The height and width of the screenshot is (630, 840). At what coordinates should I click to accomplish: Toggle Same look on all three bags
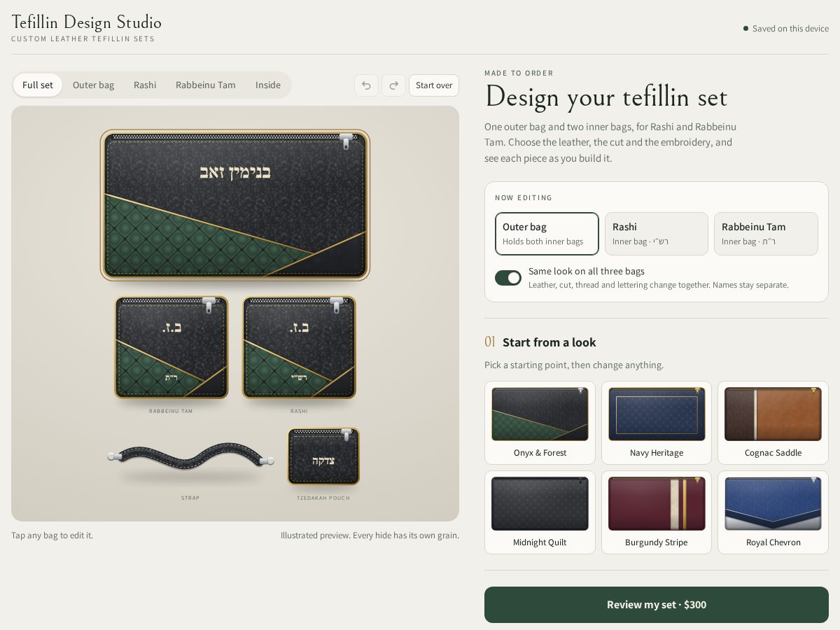508,278
